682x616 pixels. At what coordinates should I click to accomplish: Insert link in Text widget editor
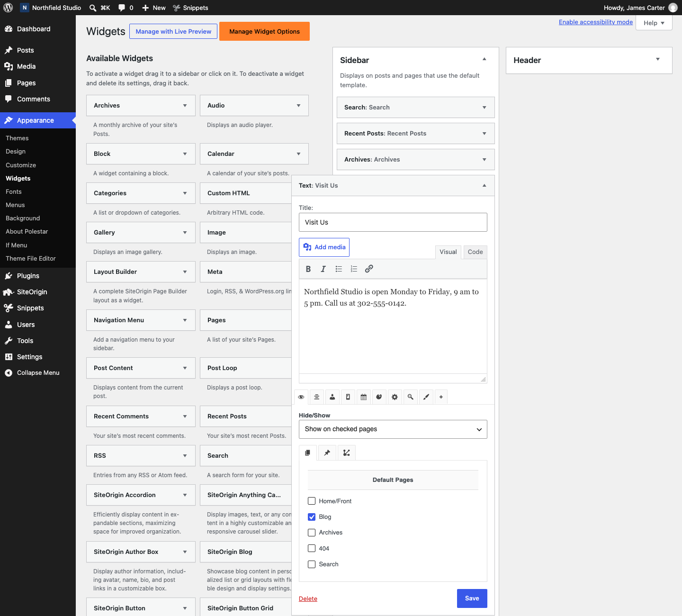tap(369, 269)
